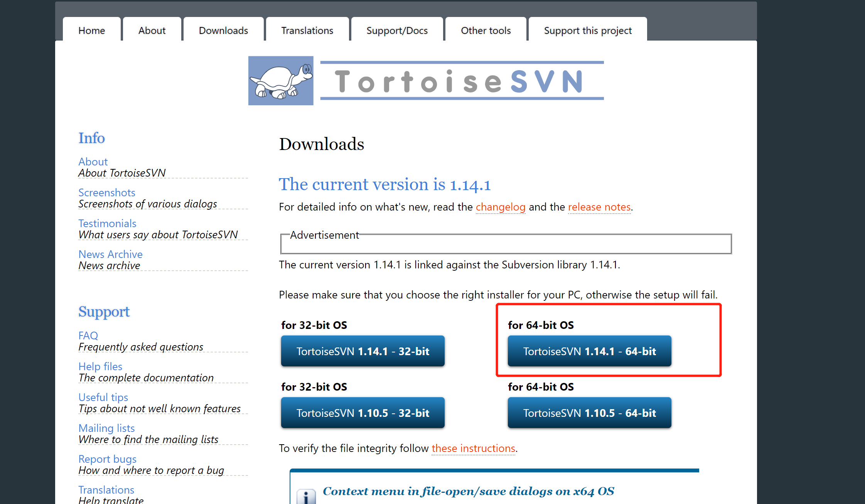The width and height of the screenshot is (865, 504).
Task: Click TortoiseSVN 1.10.5 32-bit button
Action: [x=363, y=413]
